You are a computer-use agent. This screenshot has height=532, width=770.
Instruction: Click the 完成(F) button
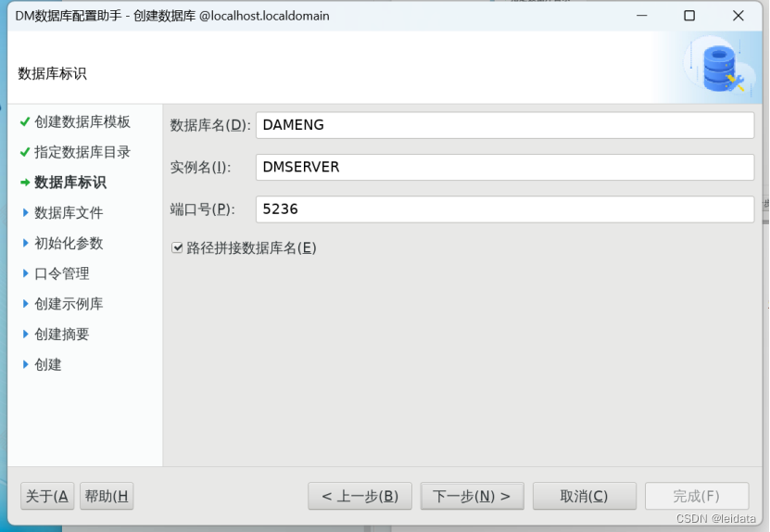(697, 496)
